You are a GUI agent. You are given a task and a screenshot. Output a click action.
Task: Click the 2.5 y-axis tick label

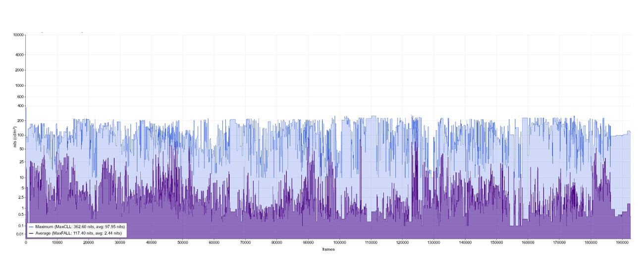[21, 197]
